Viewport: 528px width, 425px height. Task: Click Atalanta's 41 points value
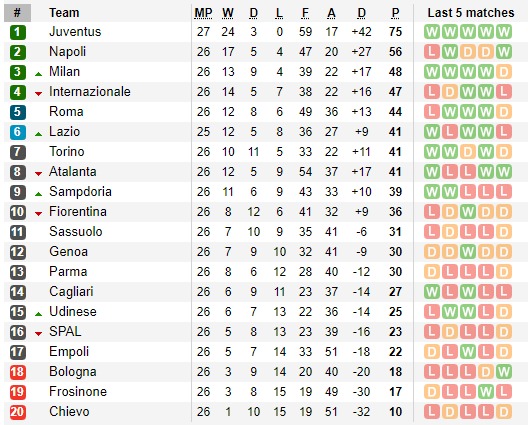pos(395,172)
